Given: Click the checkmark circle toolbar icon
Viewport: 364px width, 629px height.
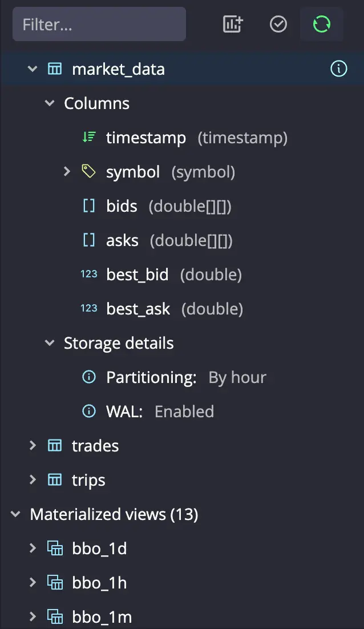Looking at the screenshot, I should point(278,24).
